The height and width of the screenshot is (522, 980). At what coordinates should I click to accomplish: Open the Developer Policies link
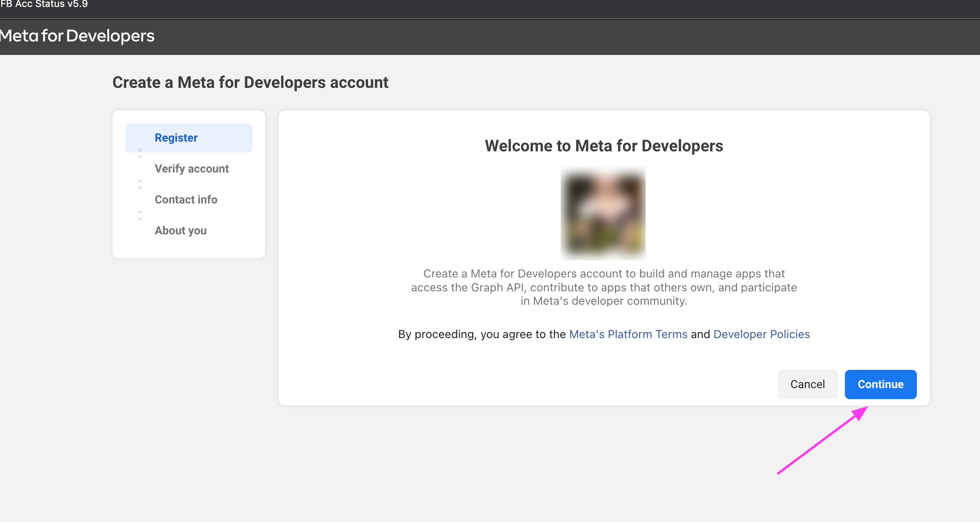761,334
